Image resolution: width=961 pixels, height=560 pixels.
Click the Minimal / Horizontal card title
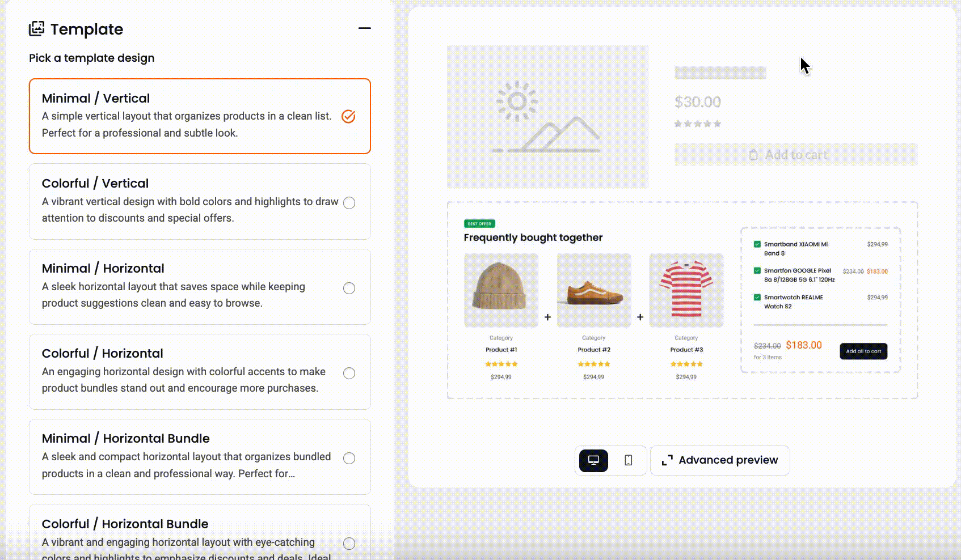click(103, 269)
